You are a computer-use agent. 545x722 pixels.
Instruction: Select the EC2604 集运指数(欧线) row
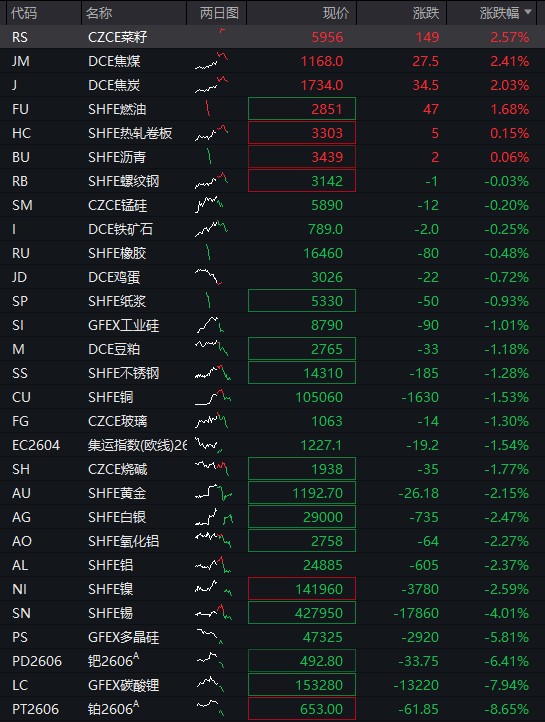(272, 445)
